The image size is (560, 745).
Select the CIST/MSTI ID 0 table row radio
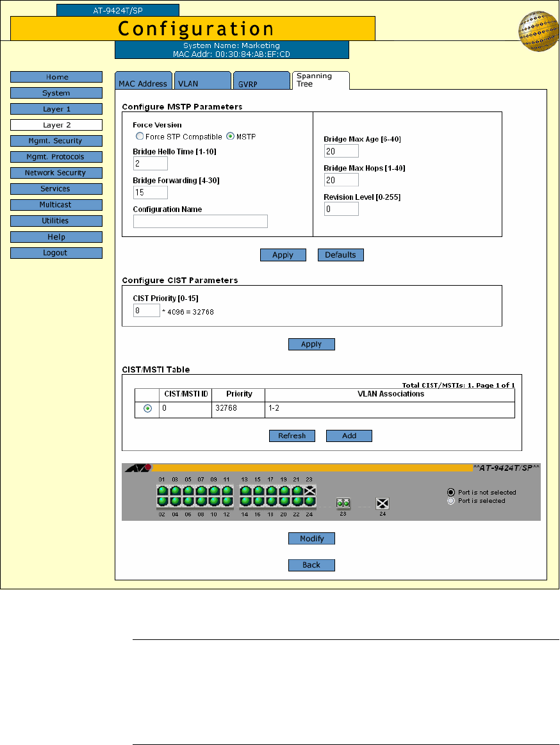pyautogui.click(x=148, y=409)
